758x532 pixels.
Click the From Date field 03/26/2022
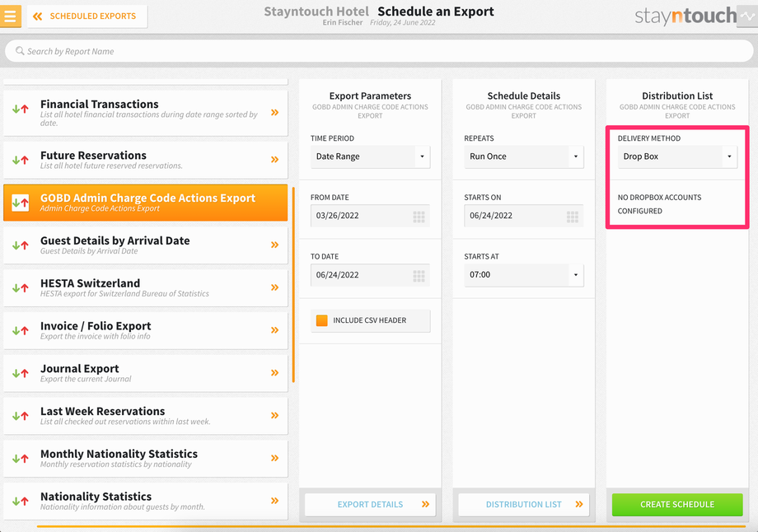[x=370, y=216]
